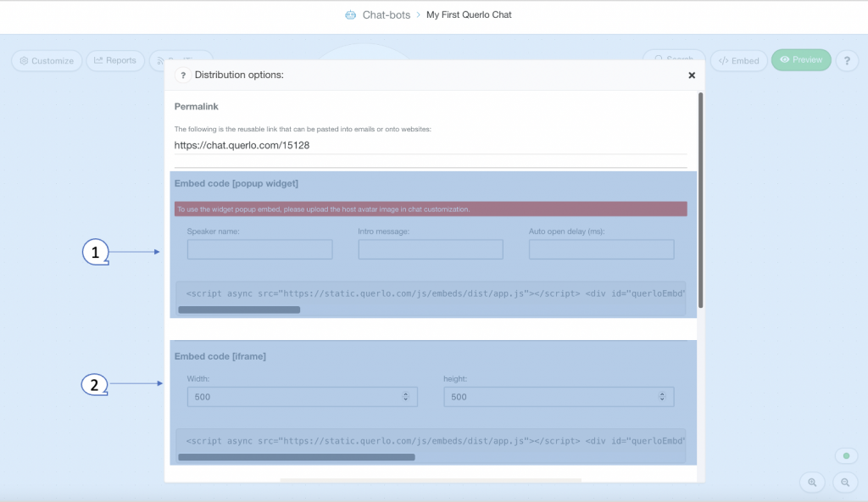The height and width of the screenshot is (502, 868).
Task: Open help via the top-right question mark
Action: (847, 60)
